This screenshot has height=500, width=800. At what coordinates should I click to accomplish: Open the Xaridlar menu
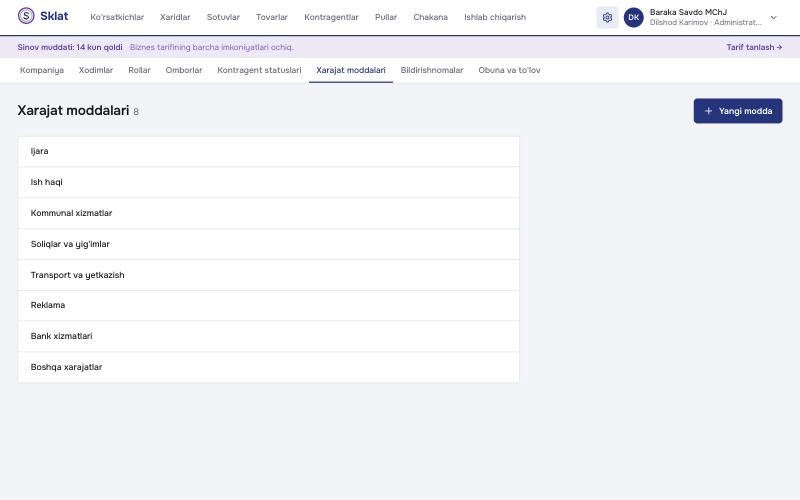(x=175, y=17)
